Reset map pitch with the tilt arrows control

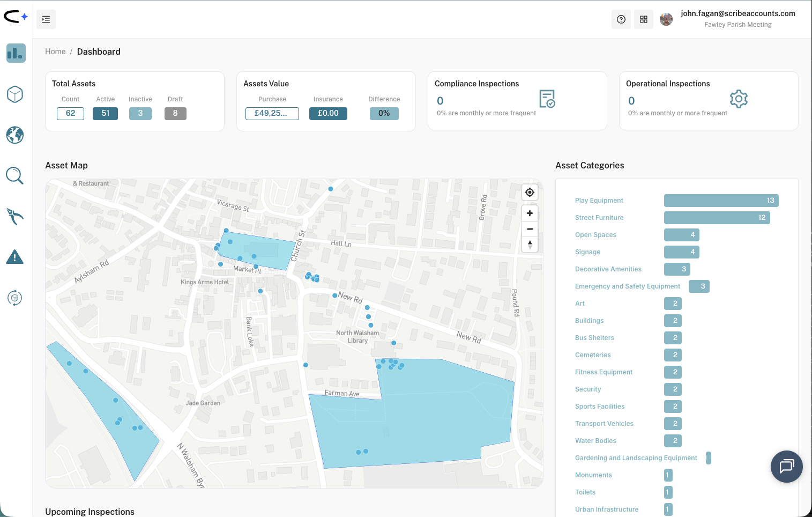[x=530, y=245]
